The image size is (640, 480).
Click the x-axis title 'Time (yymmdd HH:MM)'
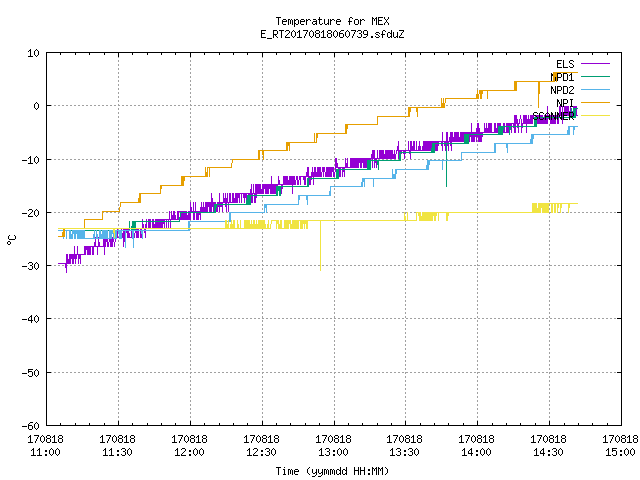click(x=332, y=471)
